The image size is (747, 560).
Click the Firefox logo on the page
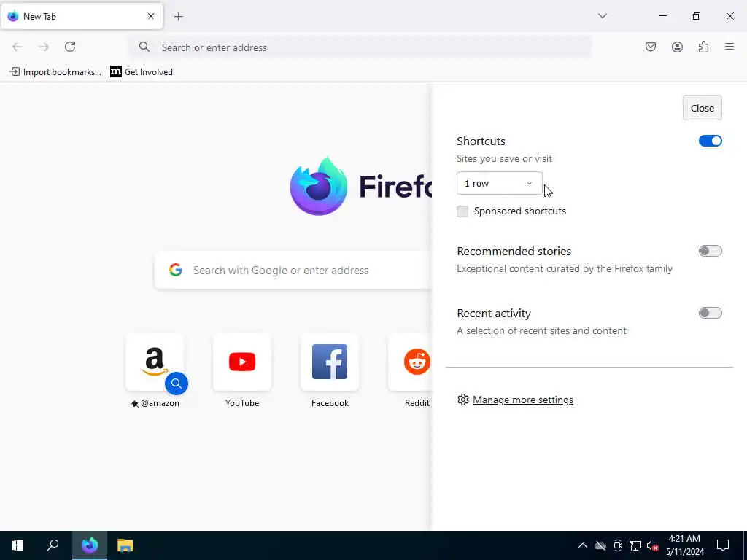click(319, 186)
